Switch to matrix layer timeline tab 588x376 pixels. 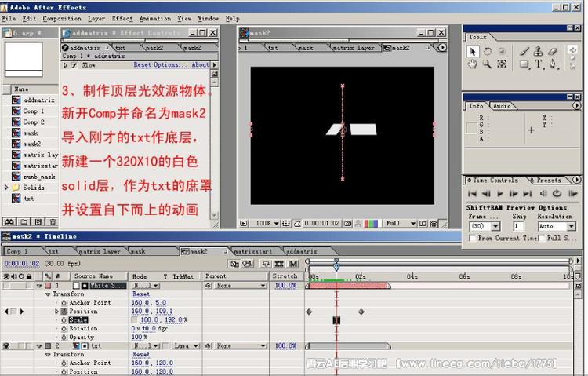[x=100, y=252]
